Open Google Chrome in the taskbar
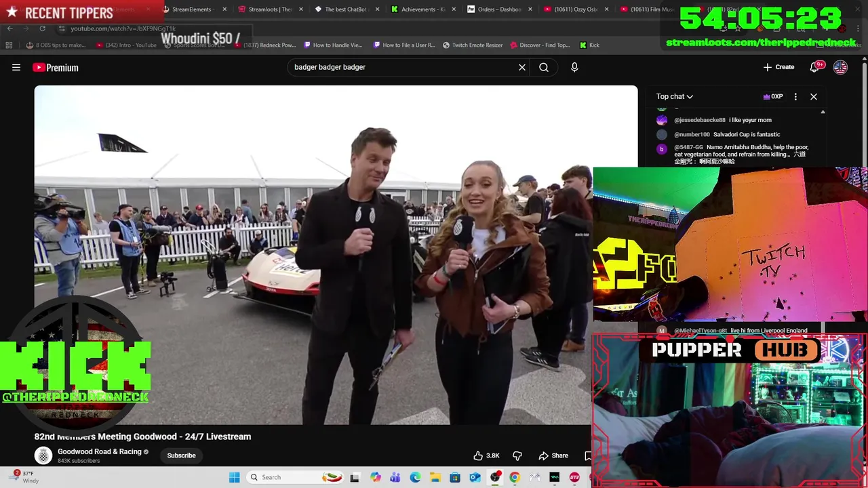868x488 pixels. 515,477
